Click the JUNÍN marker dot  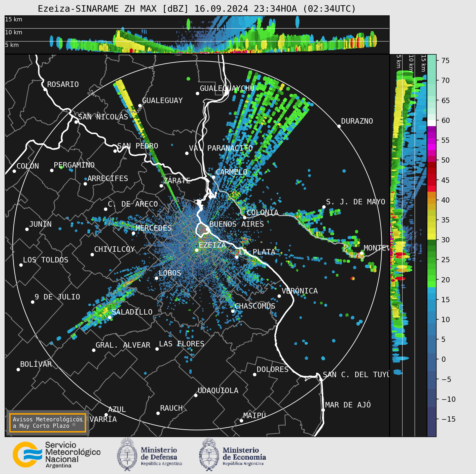pos(27,229)
